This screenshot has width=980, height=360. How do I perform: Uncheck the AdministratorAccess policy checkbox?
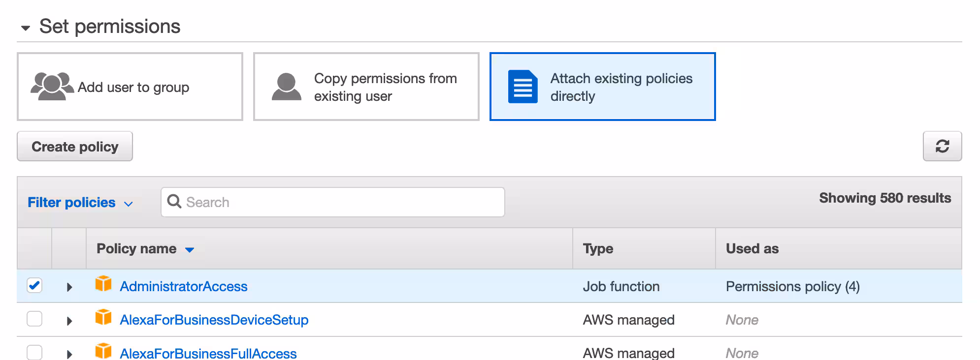tap(34, 285)
